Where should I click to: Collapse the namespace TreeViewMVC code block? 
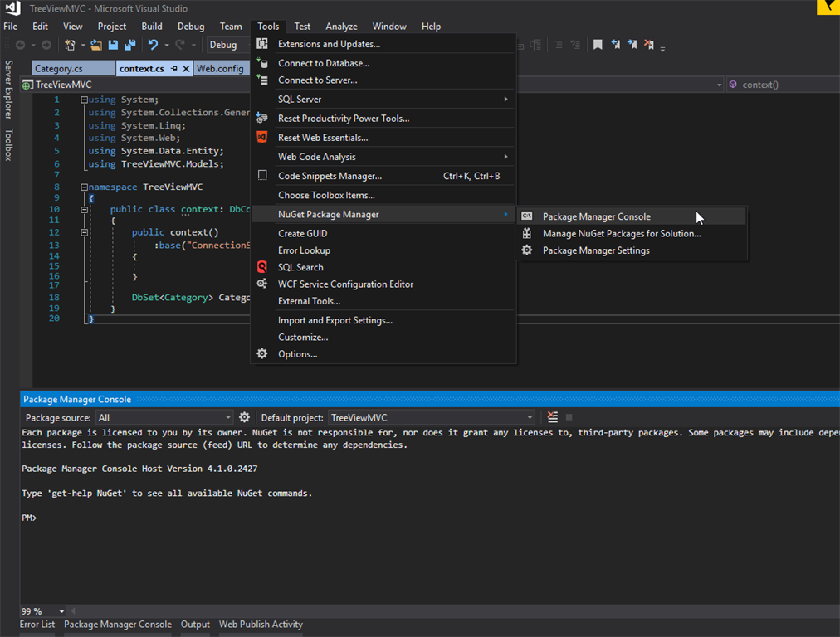tap(85, 187)
